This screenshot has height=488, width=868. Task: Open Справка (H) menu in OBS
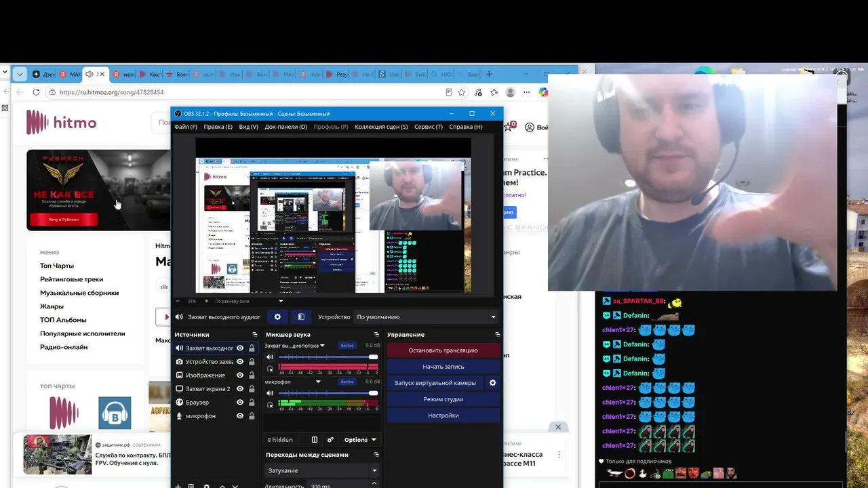tap(466, 127)
